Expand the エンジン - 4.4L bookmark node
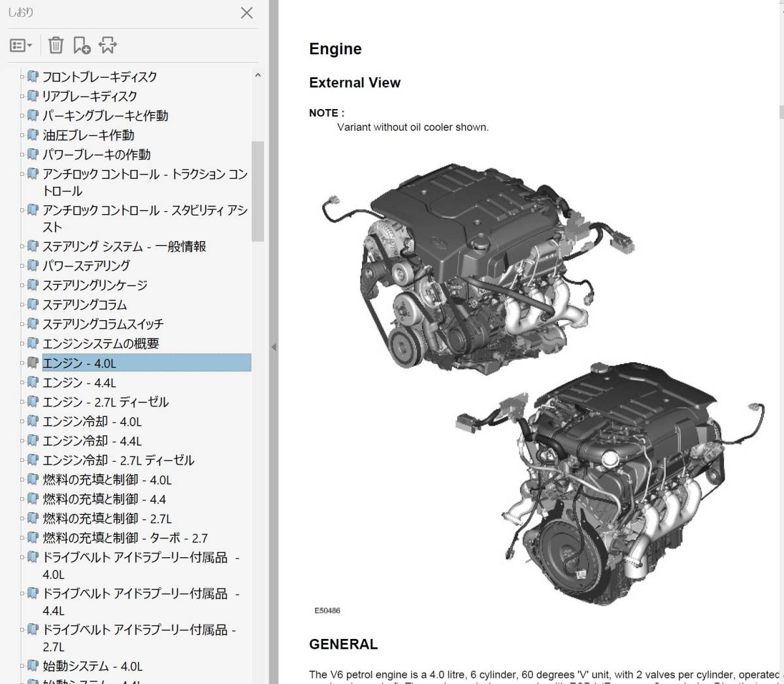 22,383
